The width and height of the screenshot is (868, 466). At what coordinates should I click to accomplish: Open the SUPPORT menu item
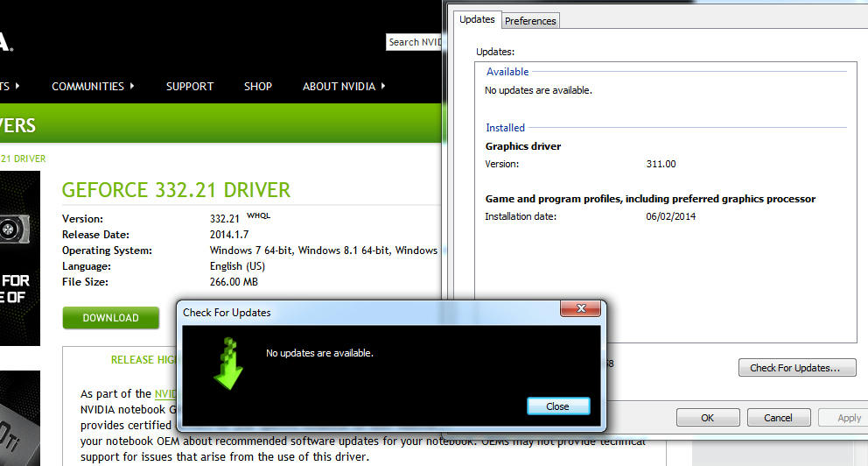190,86
